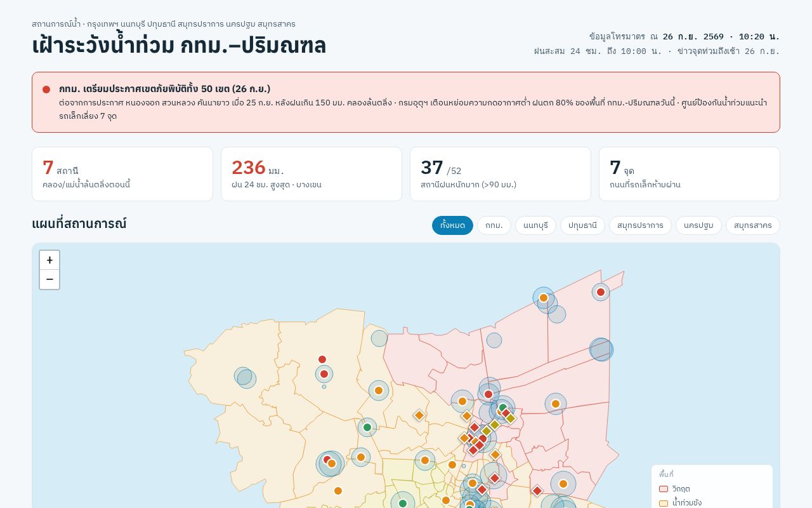Open the easternmost red diamond flood marker
The height and width of the screenshot is (508, 812).
(x=537, y=491)
